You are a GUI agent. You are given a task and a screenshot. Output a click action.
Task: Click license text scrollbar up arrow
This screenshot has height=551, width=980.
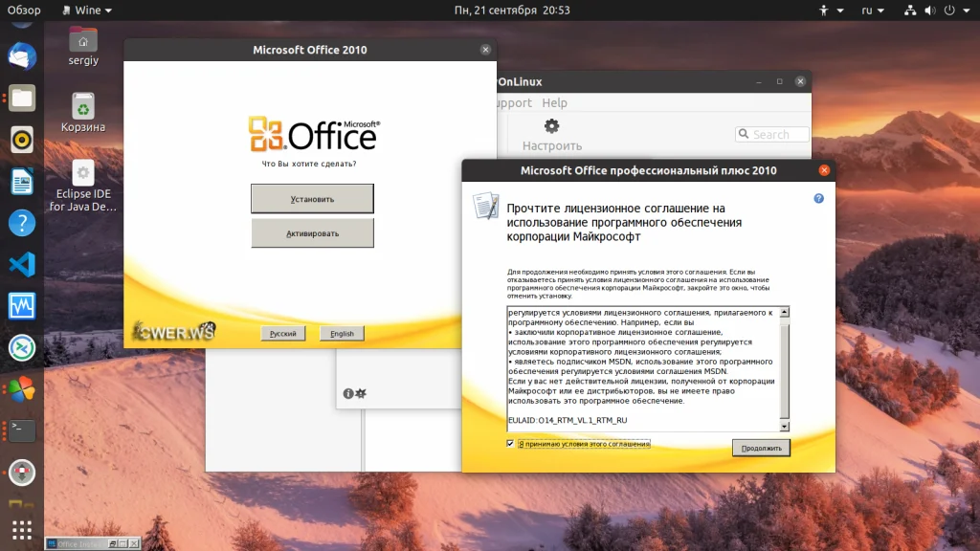(785, 312)
